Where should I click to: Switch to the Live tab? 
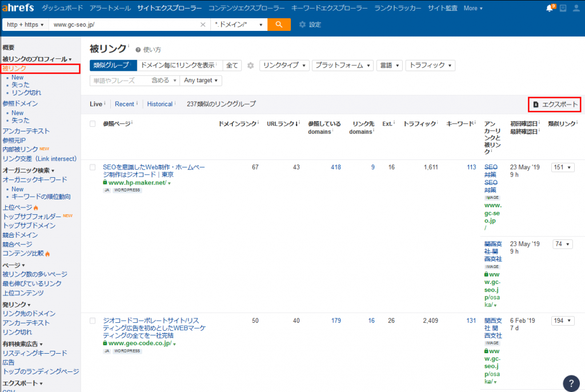click(96, 104)
